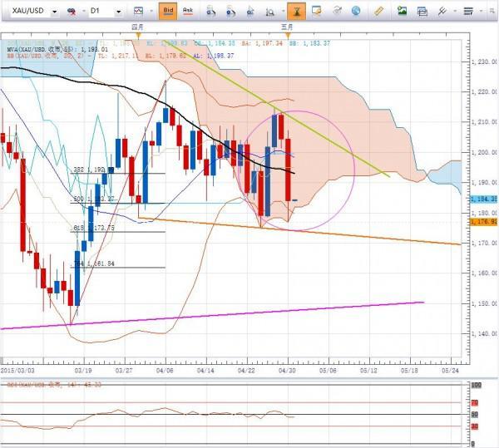Click the blue current price tag on axis
The height and width of the screenshot is (448, 499).
pyautogui.click(x=483, y=199)
